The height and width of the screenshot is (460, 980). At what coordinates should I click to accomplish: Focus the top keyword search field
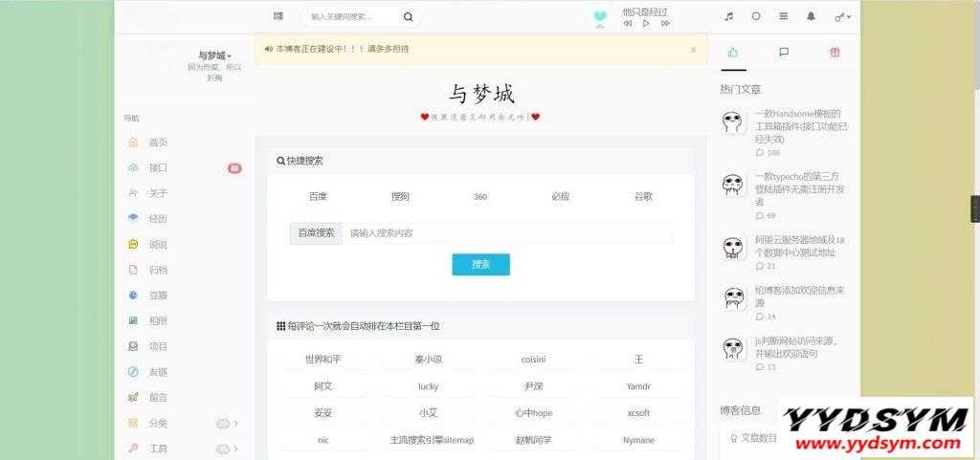point(353,17)
